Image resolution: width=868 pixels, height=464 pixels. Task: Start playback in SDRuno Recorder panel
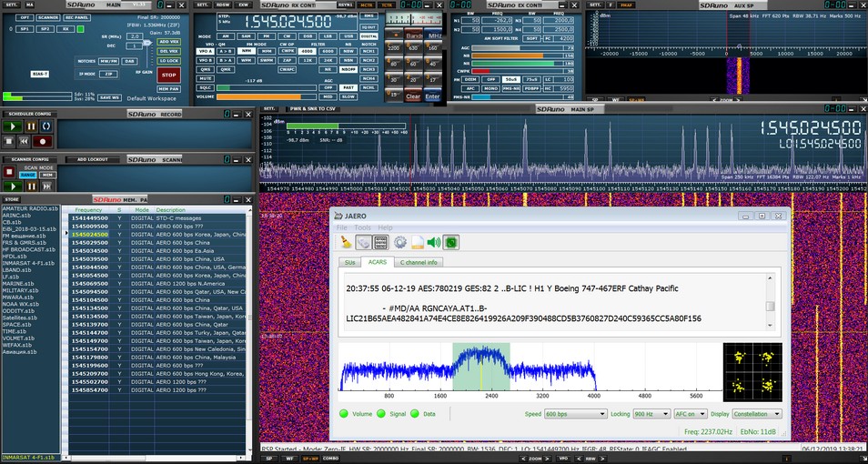coord(13,126)
